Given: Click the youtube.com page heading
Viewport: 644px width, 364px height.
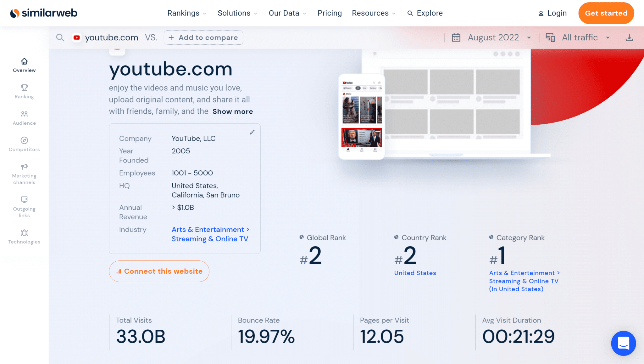Looking at the screenshot, I should (171, 69).
